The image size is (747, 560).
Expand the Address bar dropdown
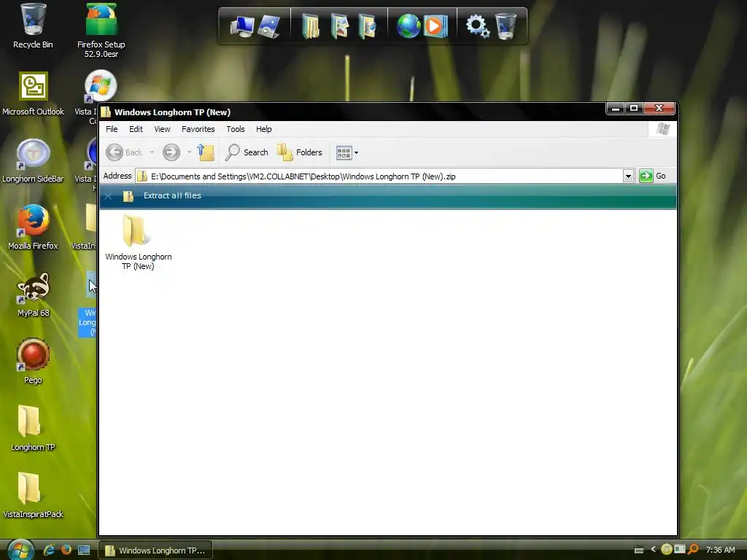tap(628, 176)
